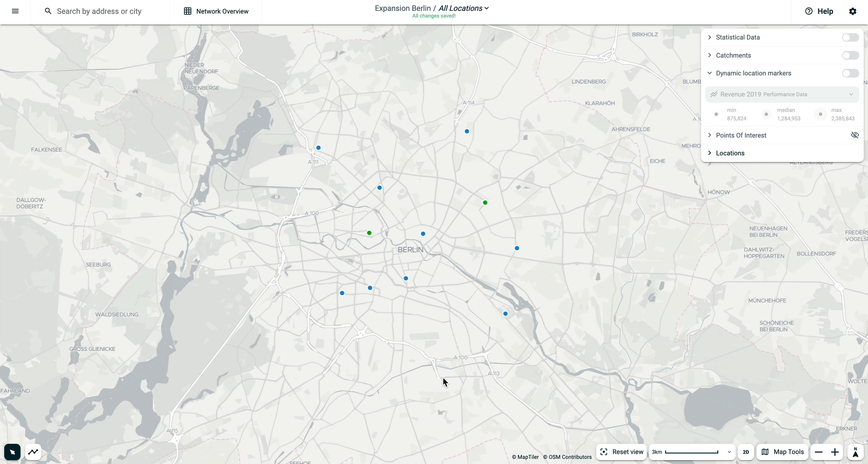This screenshot has width=868, height=464.
Task: Open the settings gear icon
Action: (853, 11)
